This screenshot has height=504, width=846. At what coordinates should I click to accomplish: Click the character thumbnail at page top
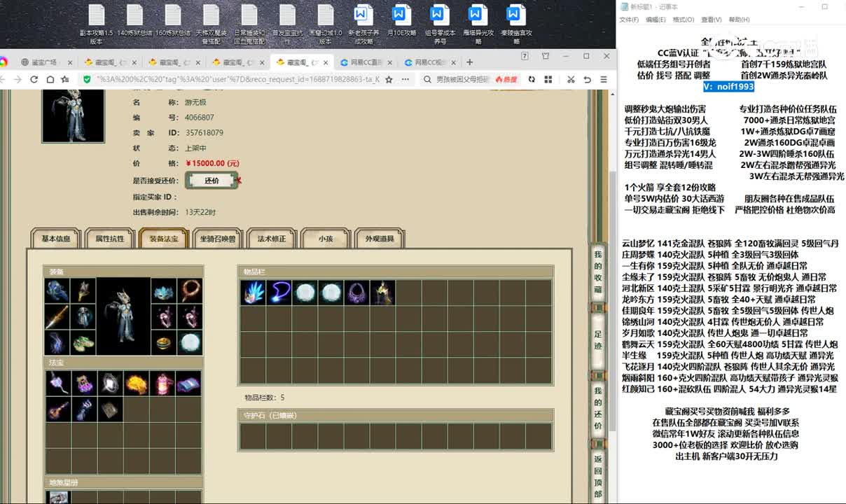click(x=74, y=115)
